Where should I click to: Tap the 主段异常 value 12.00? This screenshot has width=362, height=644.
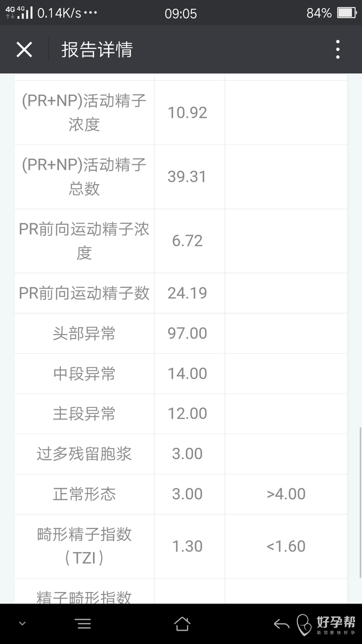187,413
